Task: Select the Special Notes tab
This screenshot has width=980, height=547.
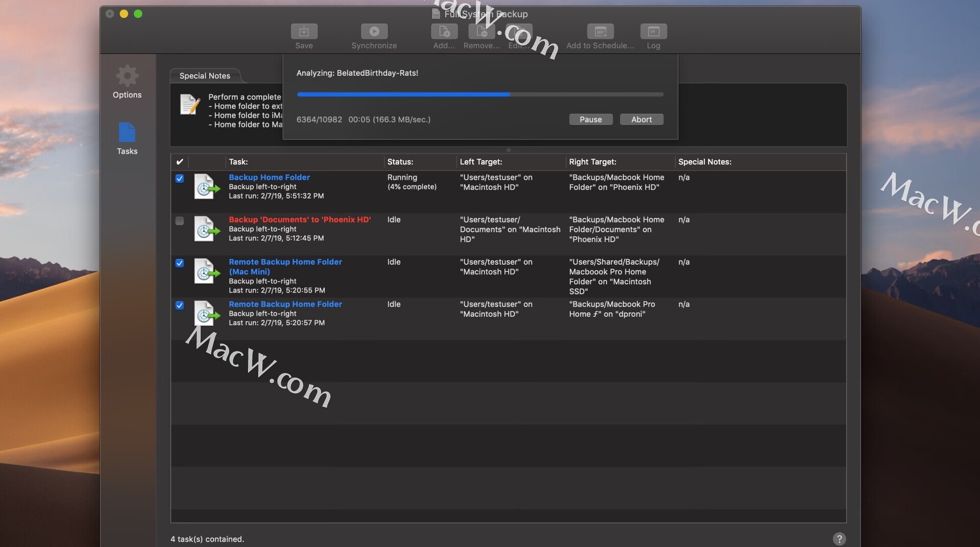Action: (205, 76)
